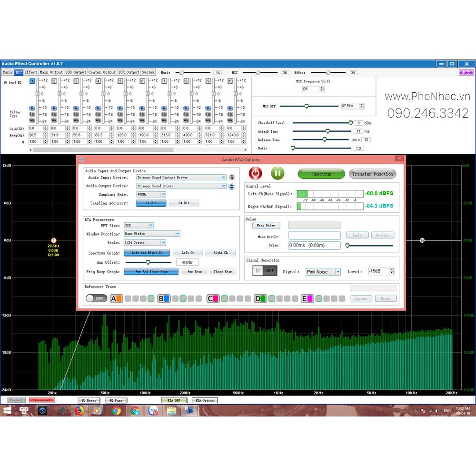Click the Transfer Function button
Viewport: 476px width, 476px height.
point(372,174)
